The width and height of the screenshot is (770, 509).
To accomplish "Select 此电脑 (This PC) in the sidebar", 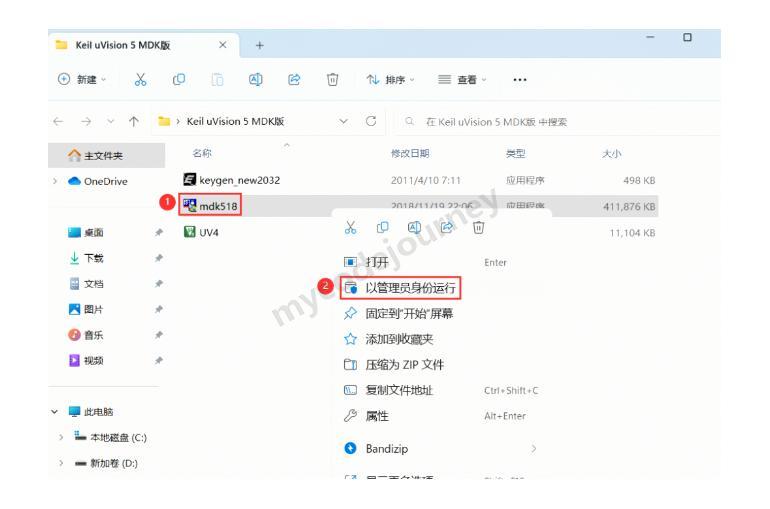I will pos(98,412).
